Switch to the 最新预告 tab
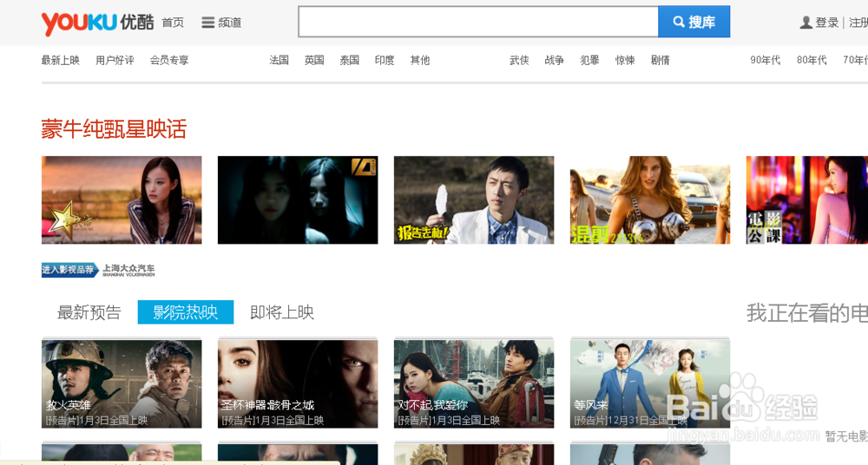 pyautogui.click(x=89, y=312)
